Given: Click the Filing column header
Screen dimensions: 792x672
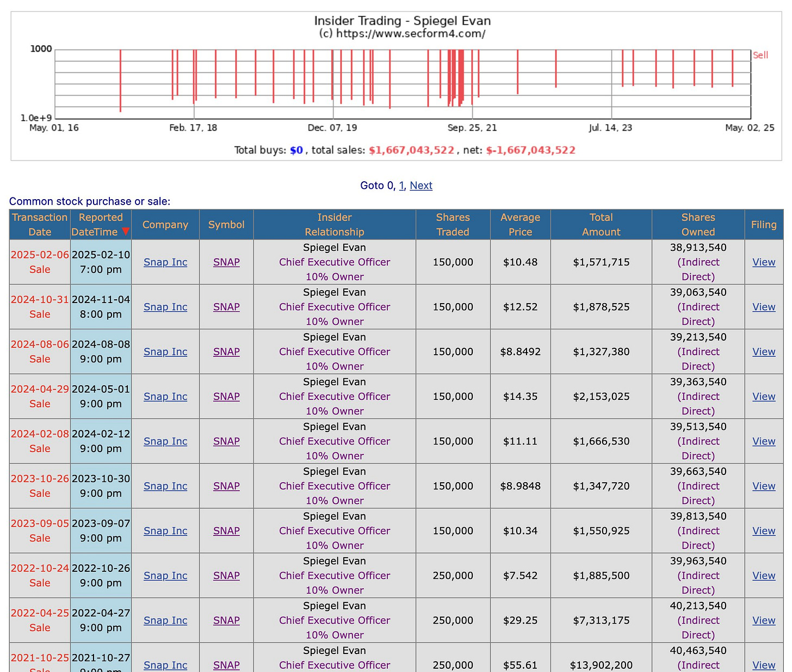Looking at the screenshot, I should tap(764, 225).
